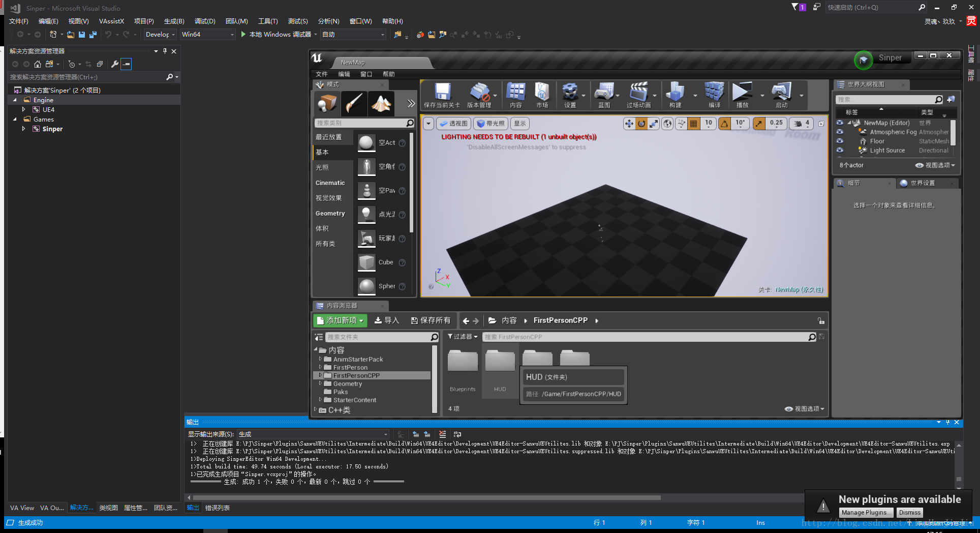Image resolution: width=980 pixels, height=533 pixels.
Task: Click Manage Plugins button in notification
Action: click(866, 513)
